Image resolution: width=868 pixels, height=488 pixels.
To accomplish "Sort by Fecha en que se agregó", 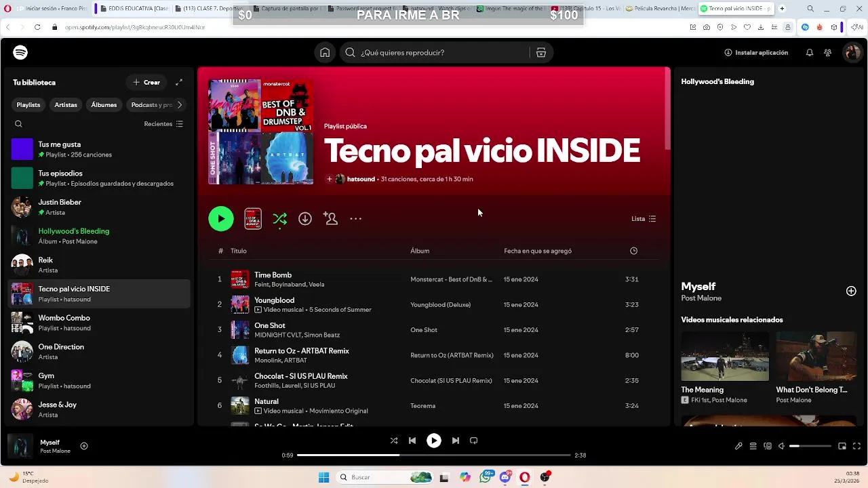I will 538,251.
